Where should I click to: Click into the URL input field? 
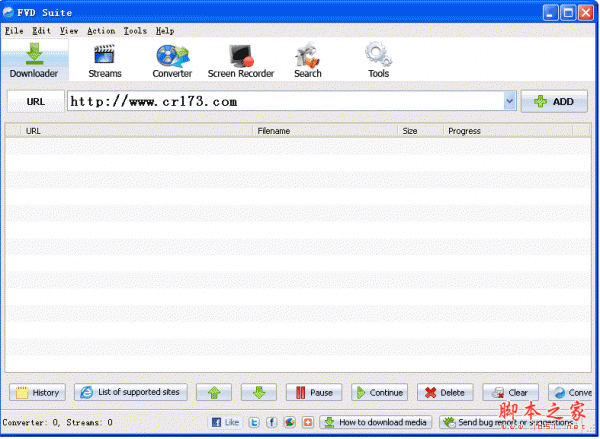(x=285, y=101)
